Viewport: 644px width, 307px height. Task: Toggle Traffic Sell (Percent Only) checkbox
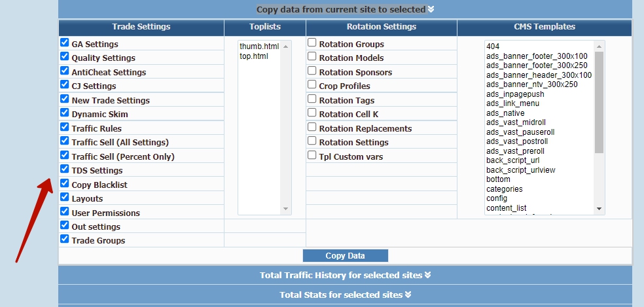click(65, 155)
